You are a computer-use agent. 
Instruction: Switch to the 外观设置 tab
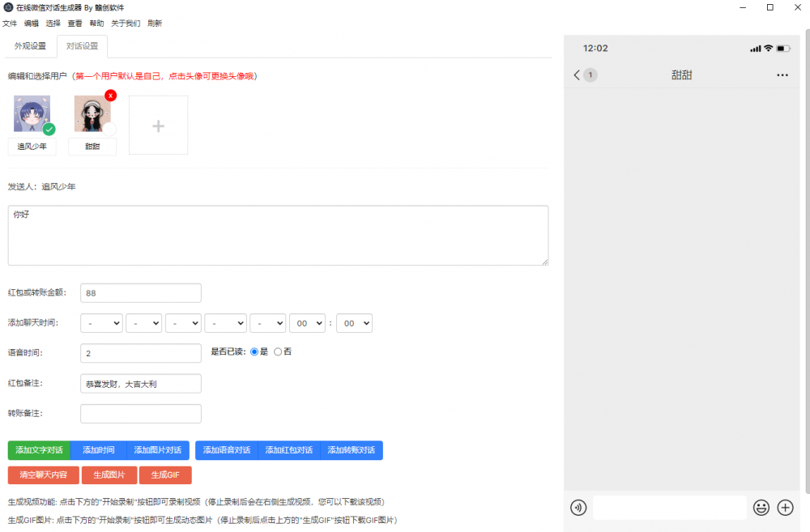click(x=30, y=46)
